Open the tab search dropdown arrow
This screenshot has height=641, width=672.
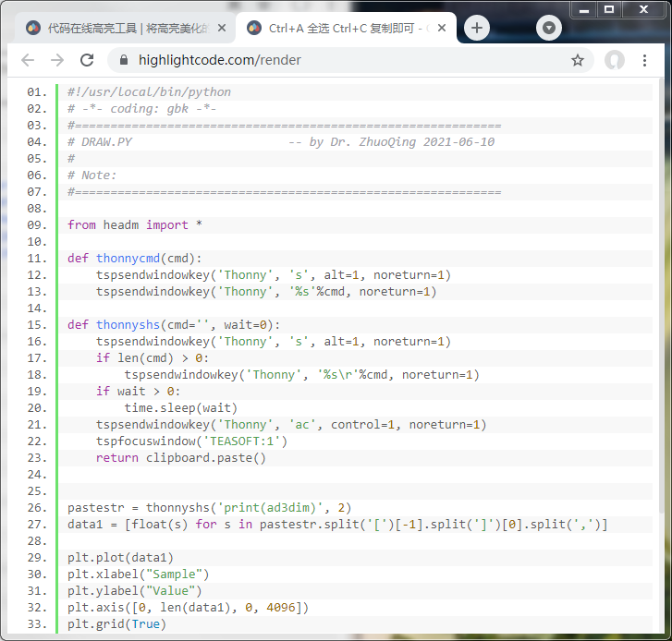548,28
